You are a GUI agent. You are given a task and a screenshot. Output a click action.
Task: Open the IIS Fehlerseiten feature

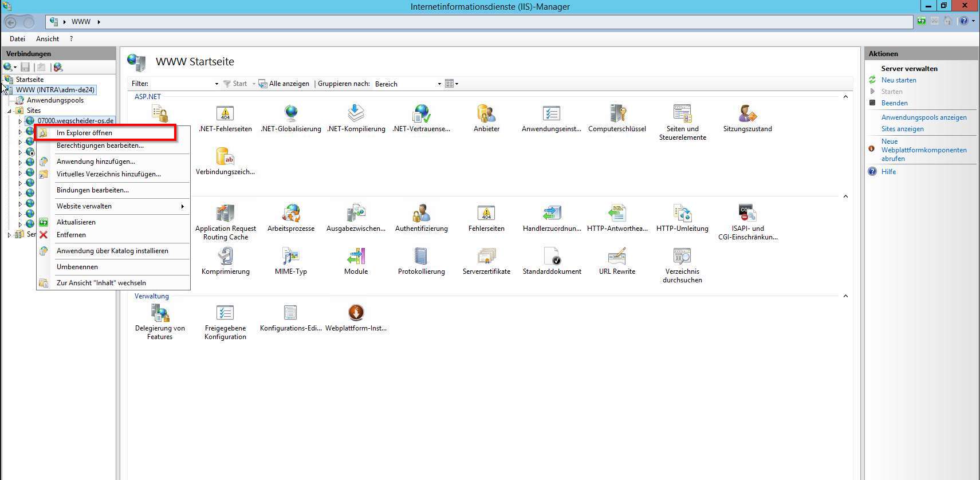pyautogui.click(x=486, y=218)
